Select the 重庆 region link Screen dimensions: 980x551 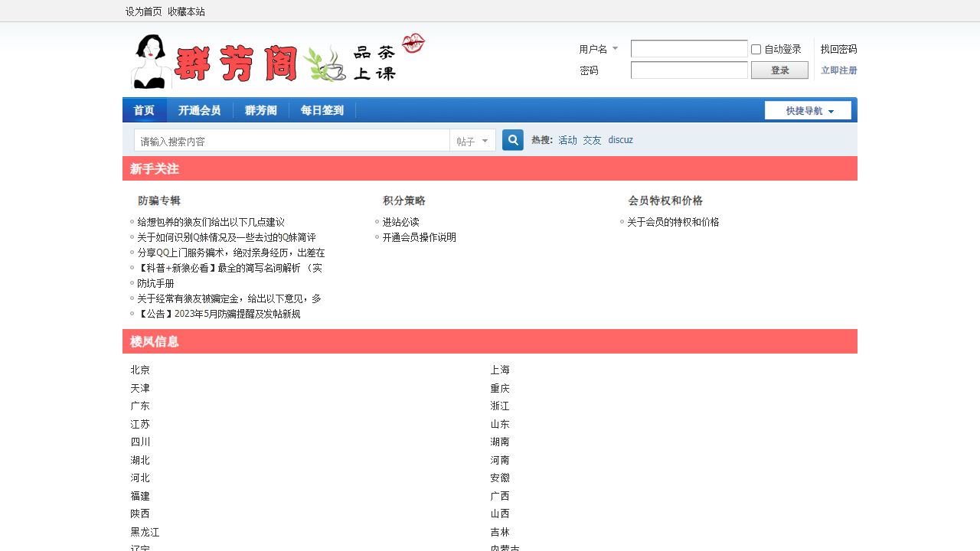point(500,388)
